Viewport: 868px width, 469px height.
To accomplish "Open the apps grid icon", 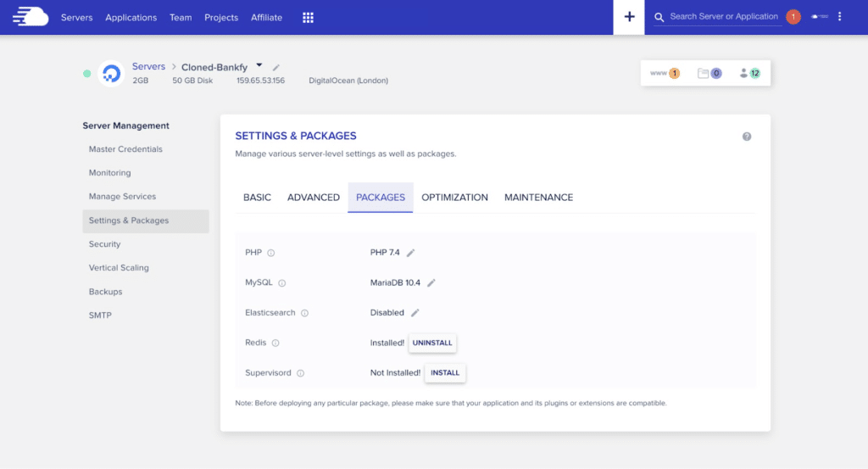I will (308, 17).
